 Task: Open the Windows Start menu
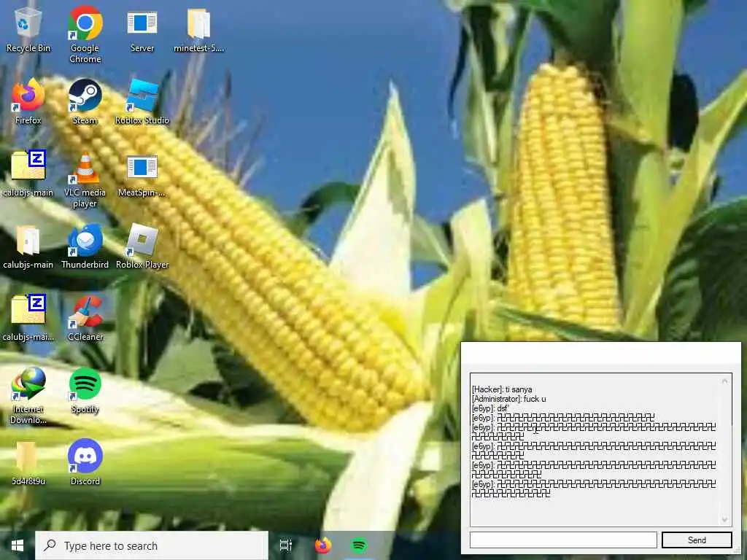[18, 545]
